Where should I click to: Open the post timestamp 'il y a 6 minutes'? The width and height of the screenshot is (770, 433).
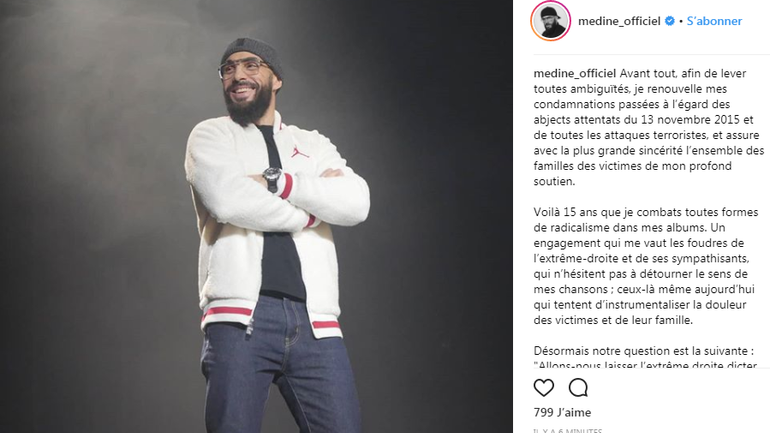568,431
